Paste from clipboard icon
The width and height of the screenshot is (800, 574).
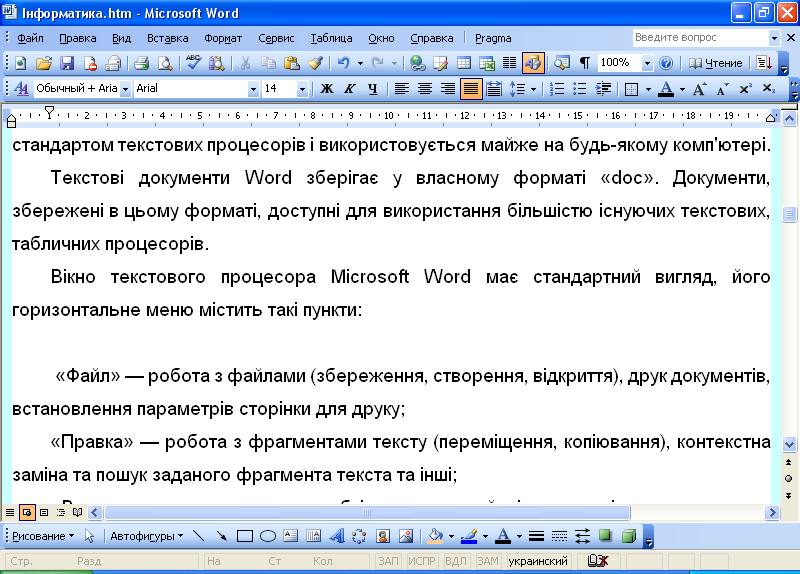pyautogui.click(x=291, y=63)
